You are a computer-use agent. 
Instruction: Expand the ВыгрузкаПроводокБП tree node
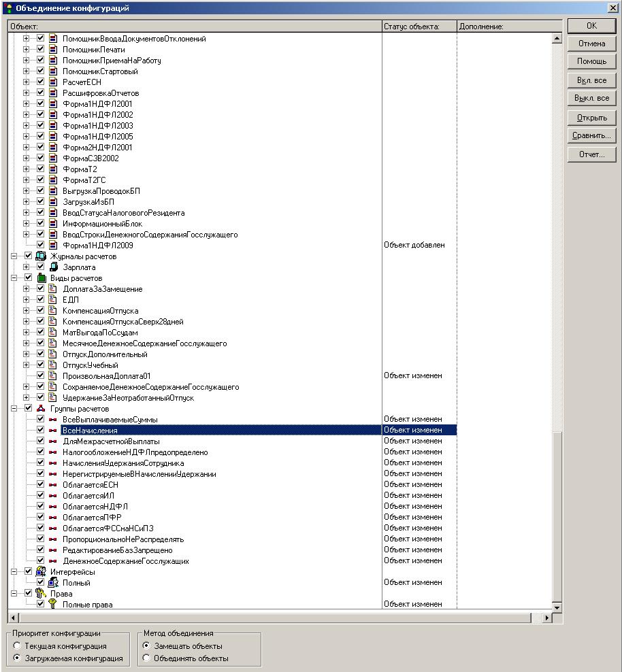pyautogui.click(x=26, y=190)
